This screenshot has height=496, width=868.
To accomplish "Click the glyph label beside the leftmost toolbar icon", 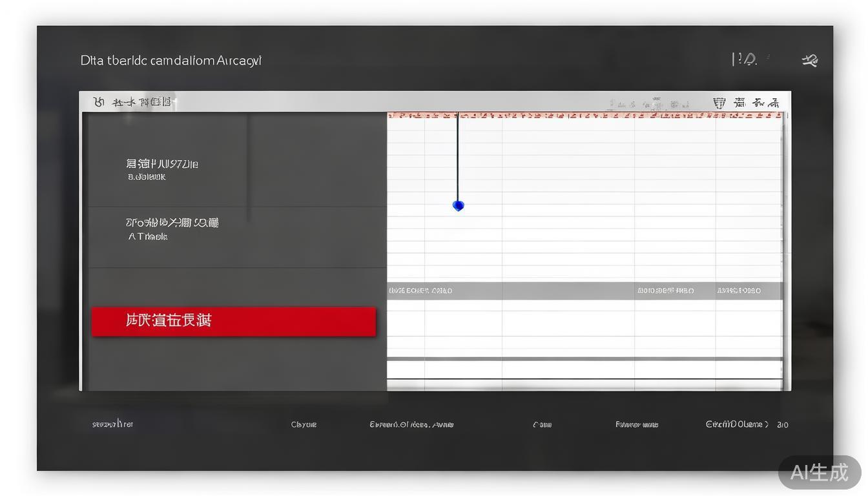I will click(142, 102).
